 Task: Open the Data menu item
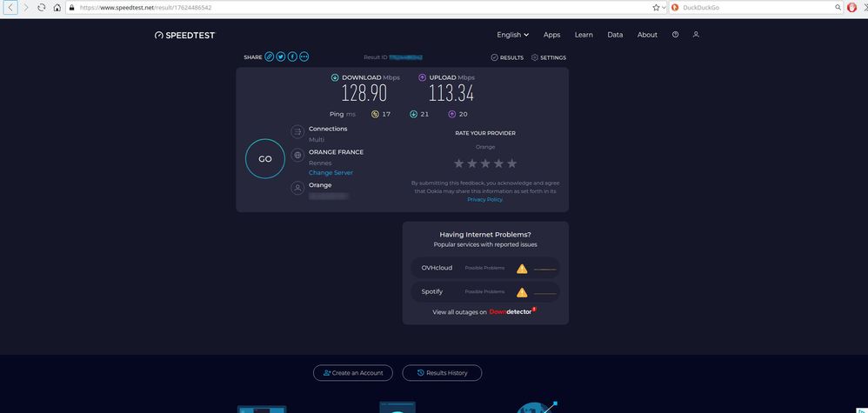click(x=615, y=34)
